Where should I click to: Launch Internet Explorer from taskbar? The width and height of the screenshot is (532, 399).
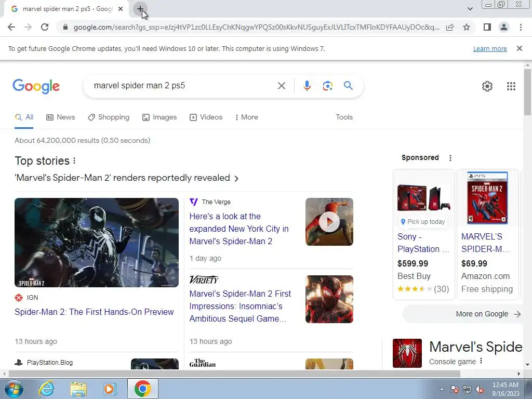(x=46, y=389)
